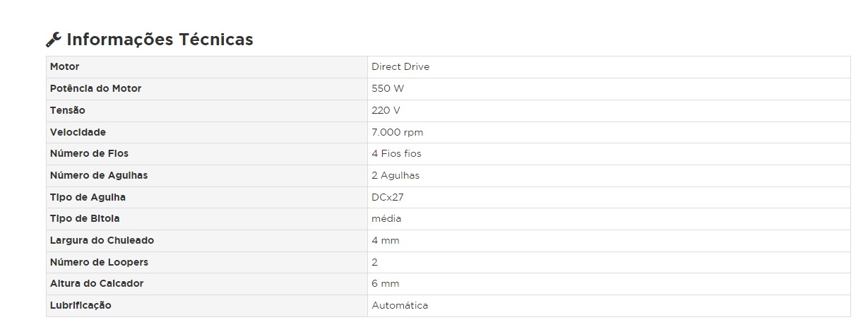Select the Número de Fios label
Screen dimensions: 868x332
(x=90, y=154)
